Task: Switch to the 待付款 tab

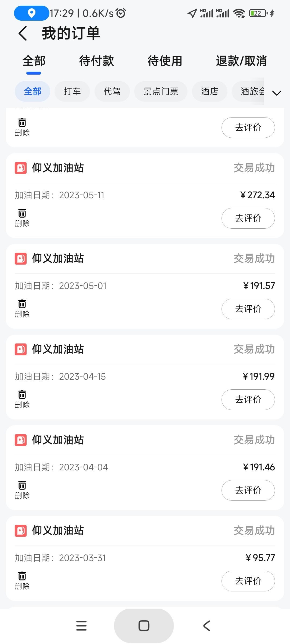Action: 96,61
